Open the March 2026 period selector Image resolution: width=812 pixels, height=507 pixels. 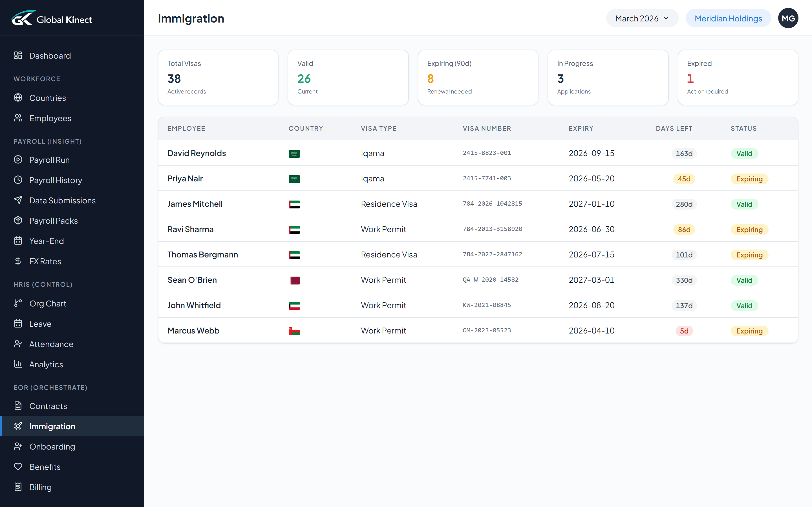642,18
